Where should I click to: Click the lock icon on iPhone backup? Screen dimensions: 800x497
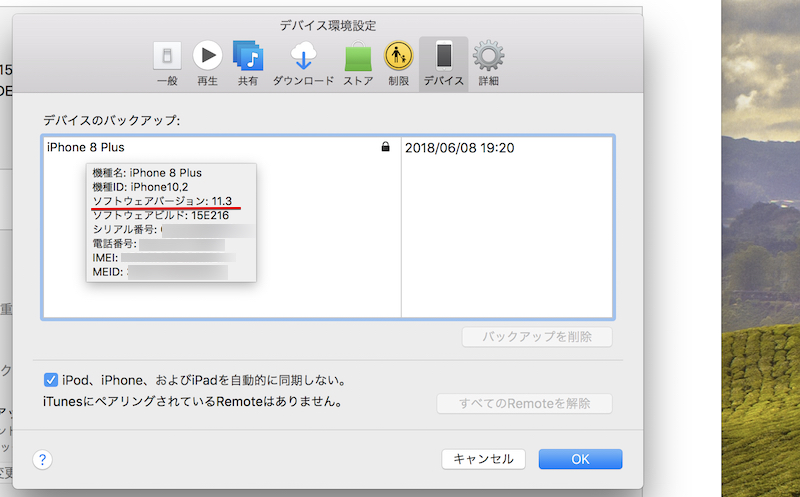[x=385, y=148]
